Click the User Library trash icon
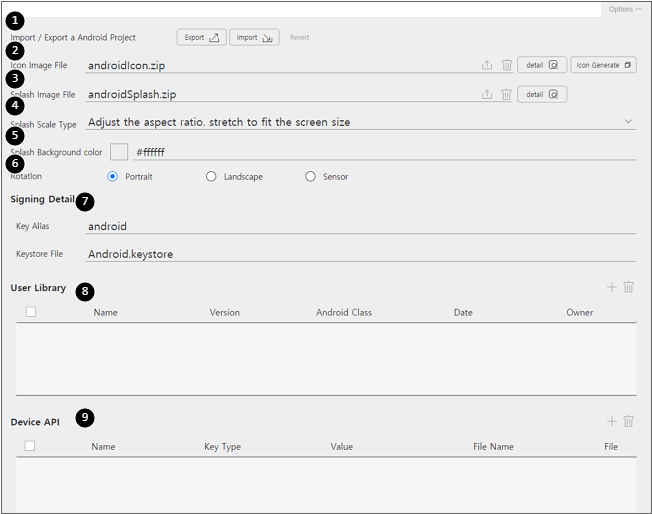This screenshot has height=514, width=652. click(x=629, y=287)
